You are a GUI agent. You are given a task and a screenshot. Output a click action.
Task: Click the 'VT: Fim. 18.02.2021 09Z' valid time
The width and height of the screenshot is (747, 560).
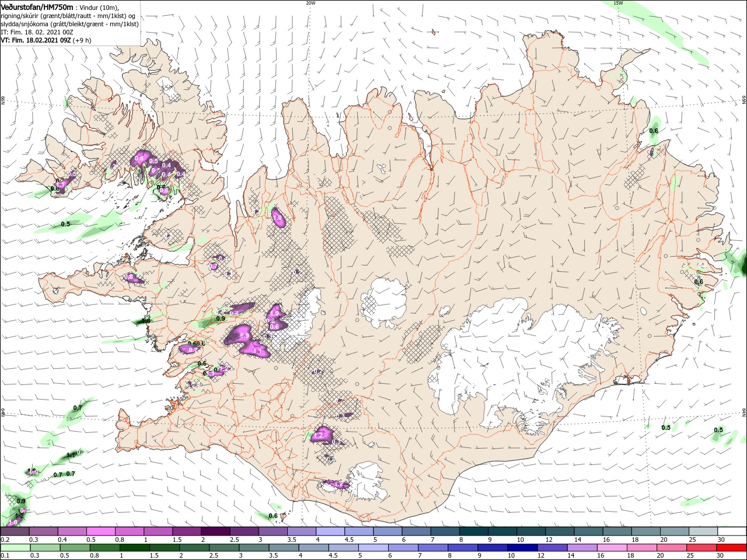(x=36, y=40)
